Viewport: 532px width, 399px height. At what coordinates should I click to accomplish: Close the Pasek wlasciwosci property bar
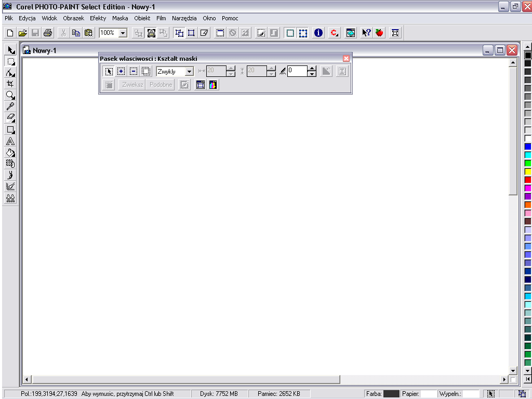(346, 58)
